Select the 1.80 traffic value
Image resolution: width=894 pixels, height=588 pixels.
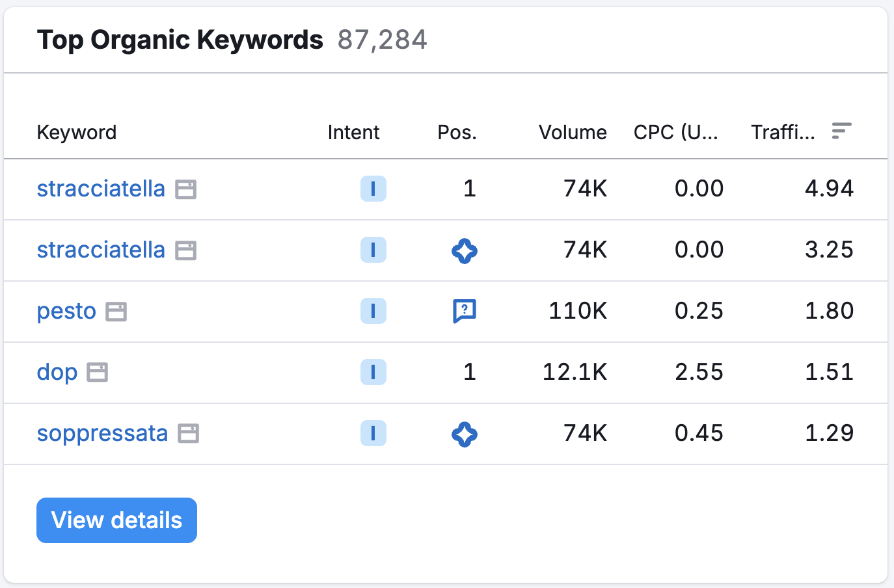tap(829, 311)
